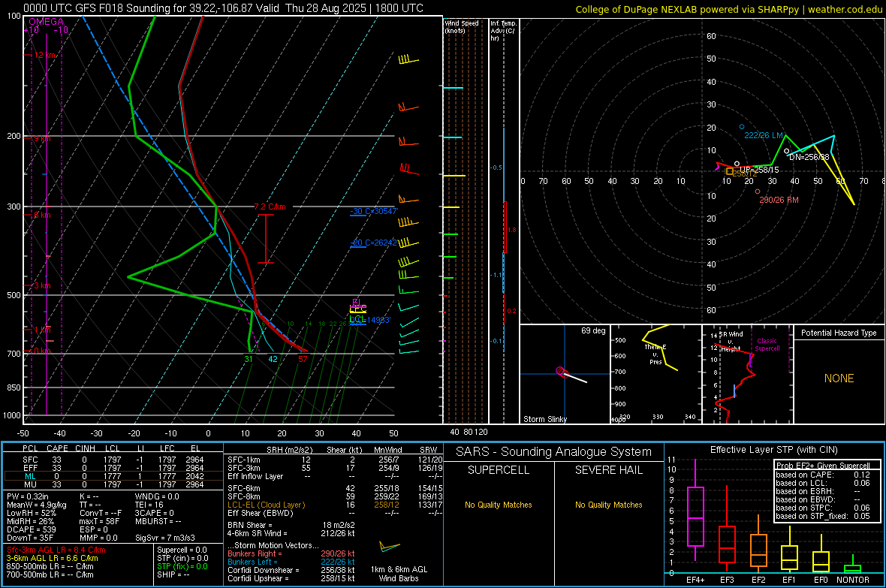Screen dimensions: 886x588
Task: Click the Potential Hazard Type header
Action: pyautogui.click(x=839, y=333)
